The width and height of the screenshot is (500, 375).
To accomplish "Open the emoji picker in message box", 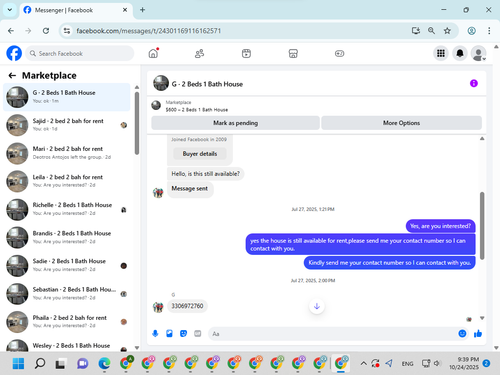I will pos(462,333).
